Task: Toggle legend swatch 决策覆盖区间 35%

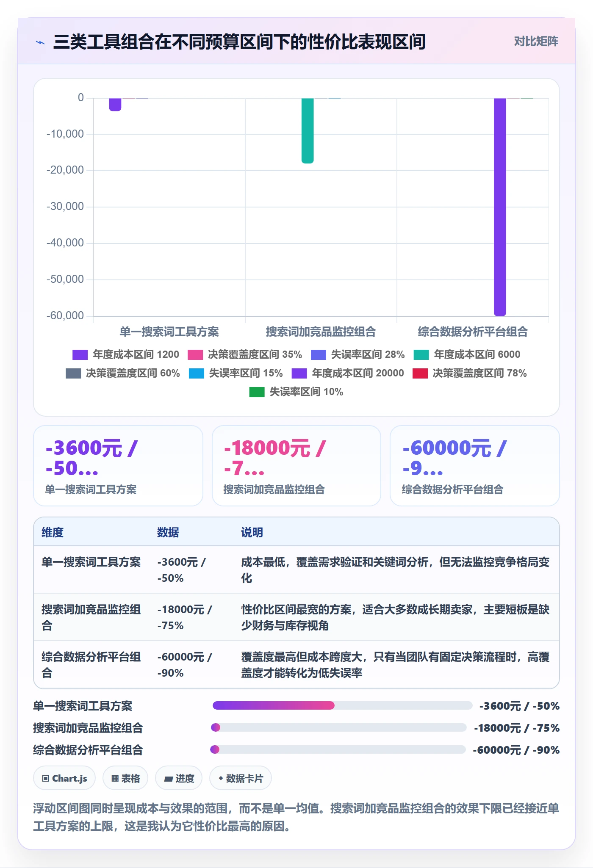Action: tap(195, 355)
